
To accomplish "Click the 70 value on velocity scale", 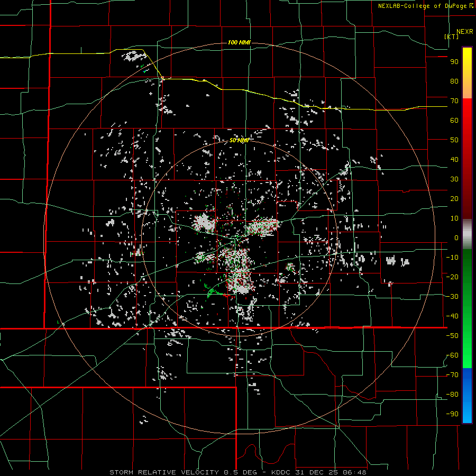I will coord(454,101).
